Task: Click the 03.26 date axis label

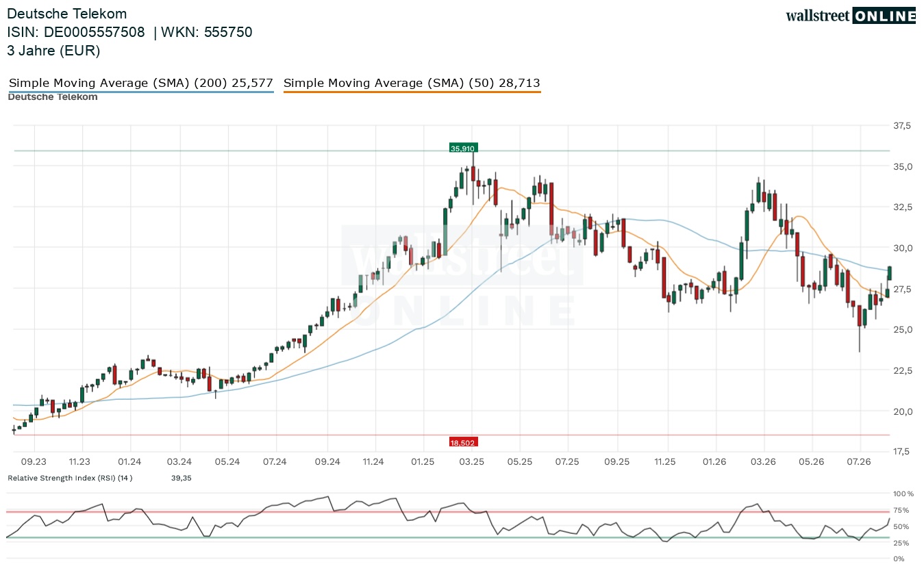Action: pos(763,462)
